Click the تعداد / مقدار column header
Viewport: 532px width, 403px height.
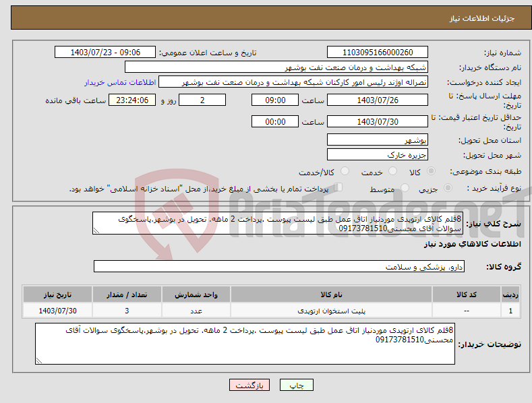(127, 294)
